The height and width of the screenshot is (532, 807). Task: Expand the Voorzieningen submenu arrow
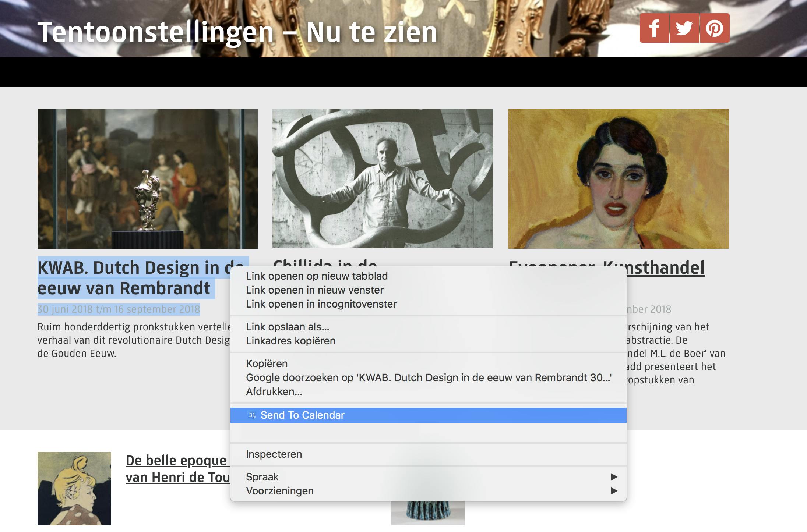[x=614, y=491]
